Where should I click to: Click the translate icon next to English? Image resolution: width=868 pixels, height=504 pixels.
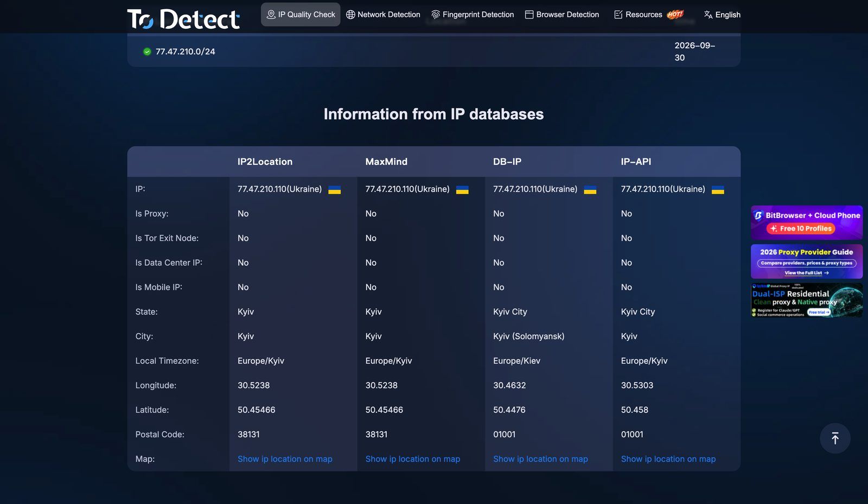[x=709, y=15]
